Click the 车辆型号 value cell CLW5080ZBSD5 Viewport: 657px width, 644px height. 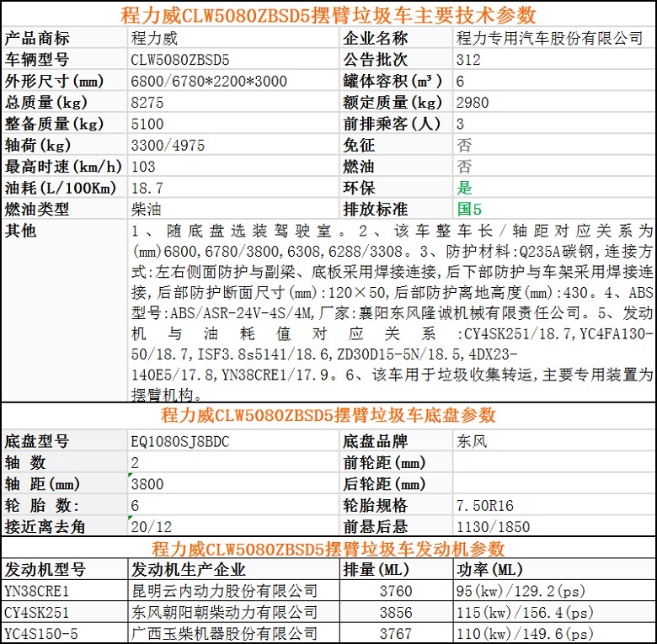pyautogui.click(x=180, y=60)
